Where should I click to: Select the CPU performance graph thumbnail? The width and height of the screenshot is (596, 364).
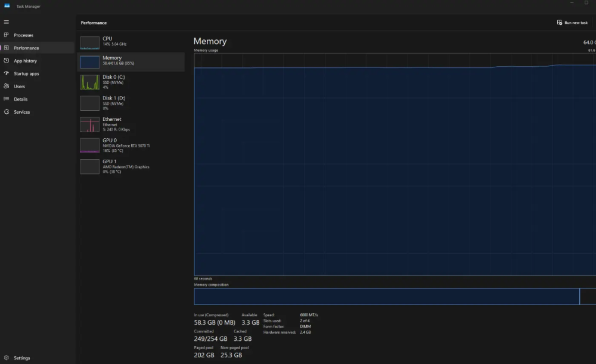click(x=90, y=43)
